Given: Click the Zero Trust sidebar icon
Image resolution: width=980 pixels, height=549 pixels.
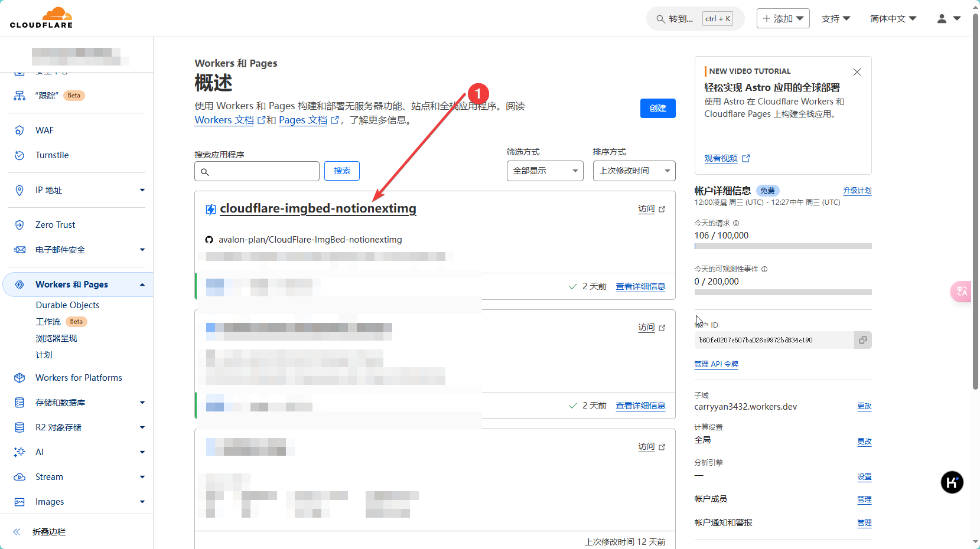Looking at the screenshot, I should pos(19,225).
